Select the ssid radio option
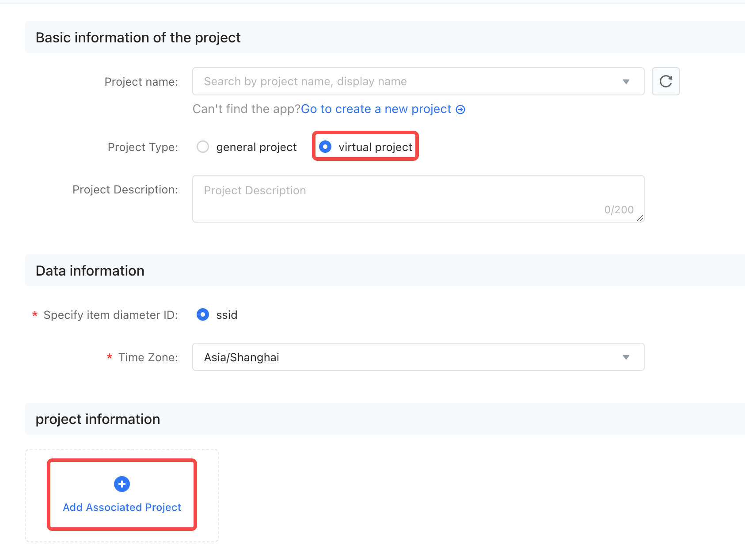Screen dimensions: 745x560 (203, 314)
